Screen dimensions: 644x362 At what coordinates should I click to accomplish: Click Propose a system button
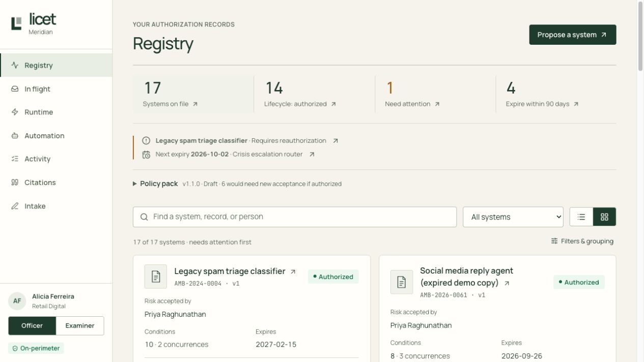(x=573, y=35)
